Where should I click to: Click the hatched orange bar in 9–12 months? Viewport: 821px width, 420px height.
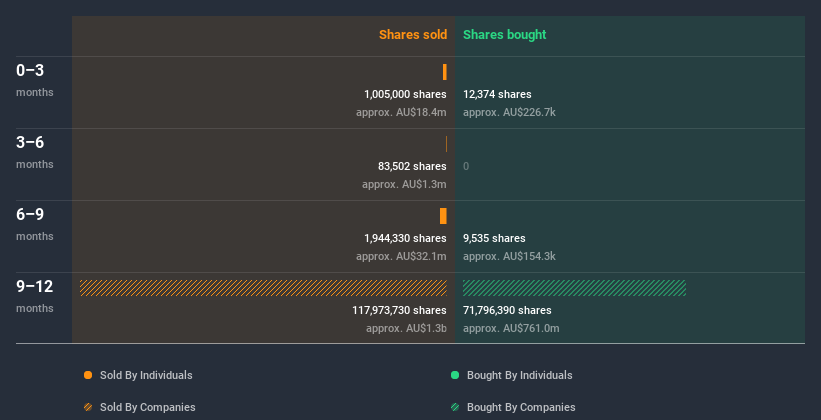point(263,288)
